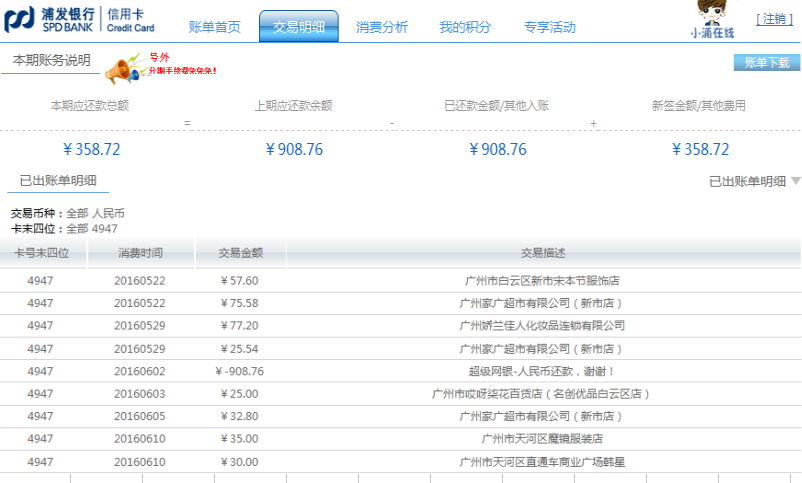Click the 交易金额 column header

pyautogui.click(x=240, y=253)
